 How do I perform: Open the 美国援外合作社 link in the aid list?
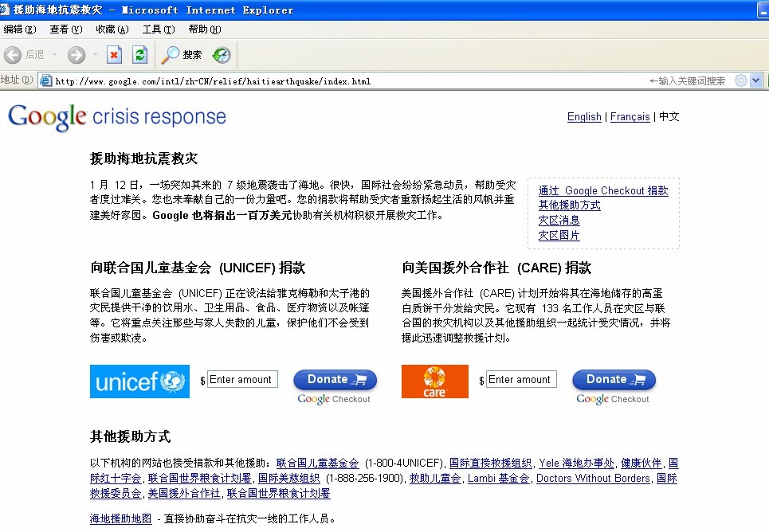pos(184,493)
